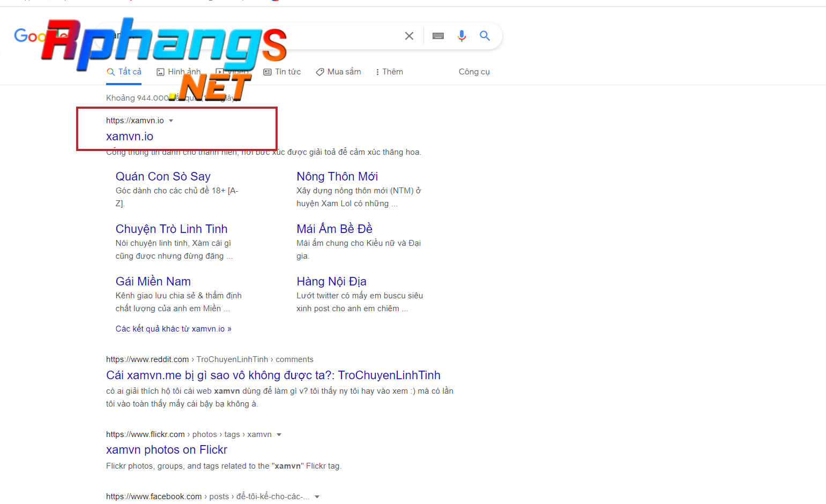Expand the dropdown arrow beside https://xamvn.io
This screenshot has width=826, height=504.
pos(171,121)
